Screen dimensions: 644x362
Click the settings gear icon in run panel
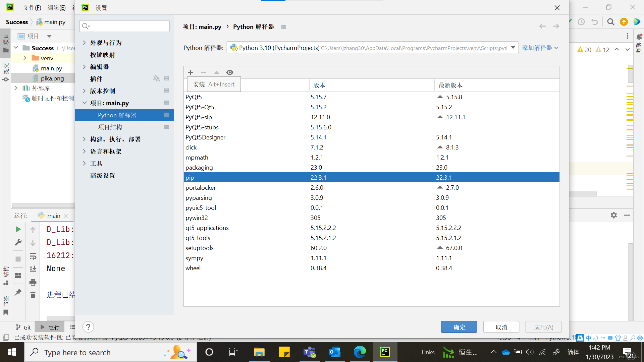pos(614,215)
